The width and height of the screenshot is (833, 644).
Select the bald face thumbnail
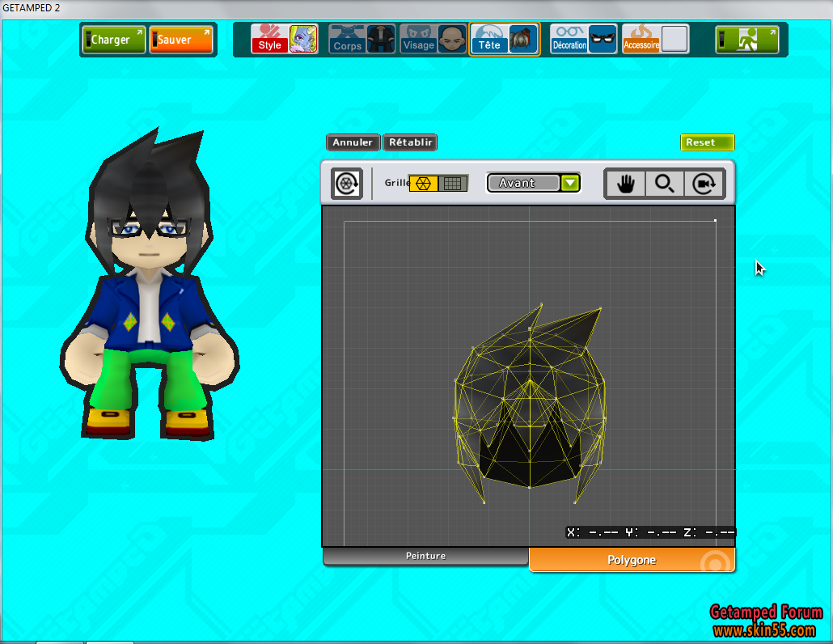453,39
